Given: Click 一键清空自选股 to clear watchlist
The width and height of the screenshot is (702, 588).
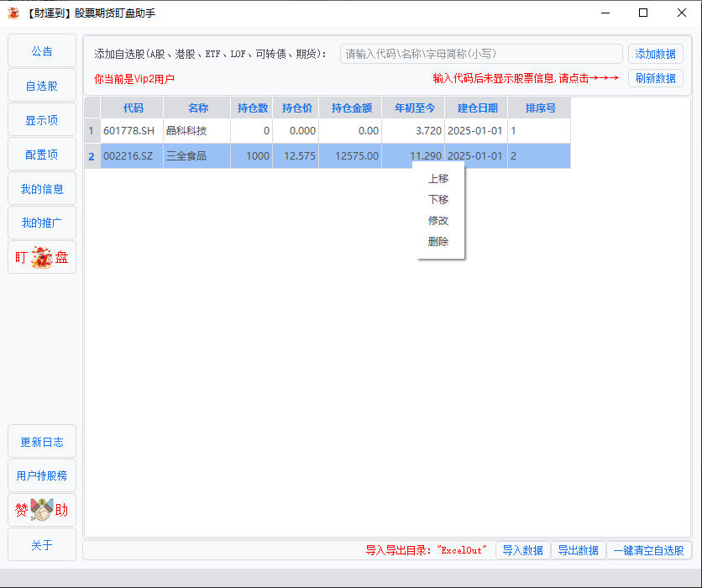Looking at the screenshot, I should 648,550.
